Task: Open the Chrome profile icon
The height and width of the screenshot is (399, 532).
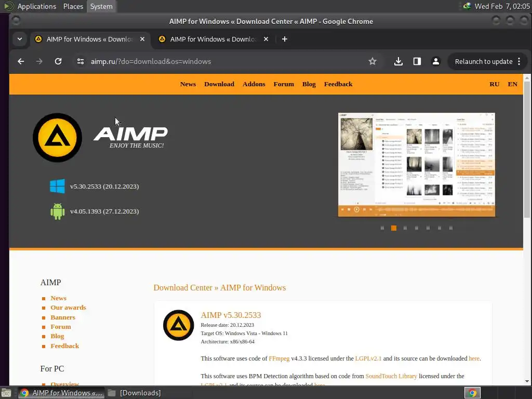Action: (436, 61)
